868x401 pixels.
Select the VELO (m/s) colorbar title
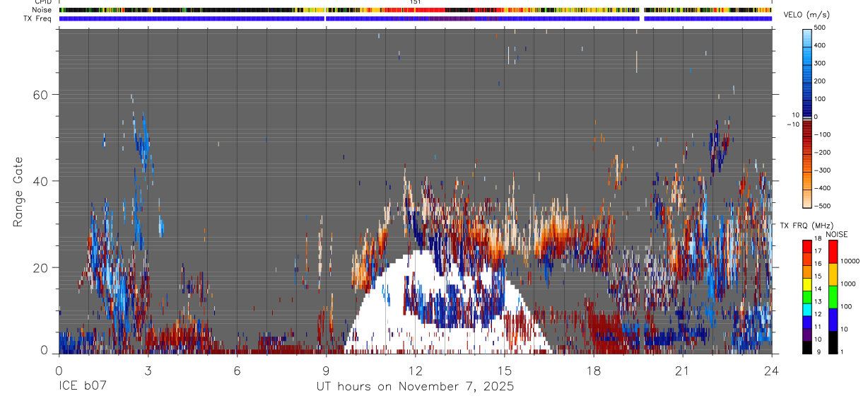806,16
